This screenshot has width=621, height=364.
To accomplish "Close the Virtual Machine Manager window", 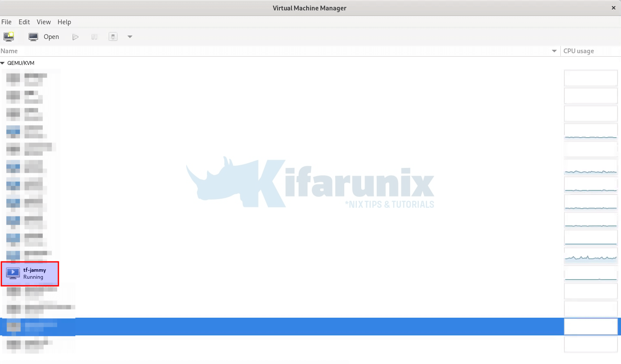I will (613, 8).
